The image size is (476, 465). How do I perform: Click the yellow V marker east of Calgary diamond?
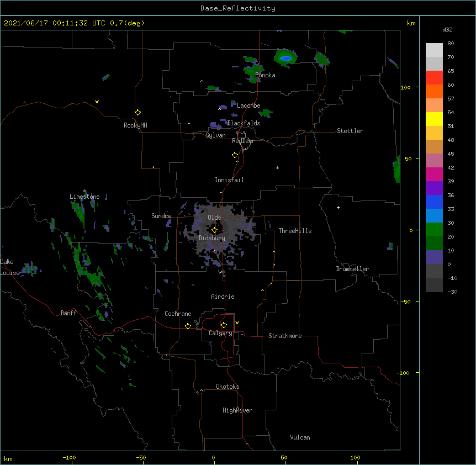237,323
